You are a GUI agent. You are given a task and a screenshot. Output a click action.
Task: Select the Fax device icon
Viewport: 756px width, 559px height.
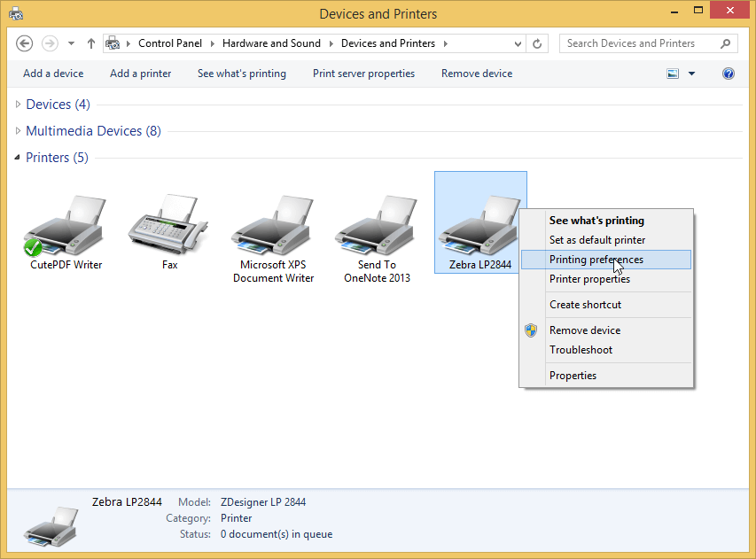point(169,224)
